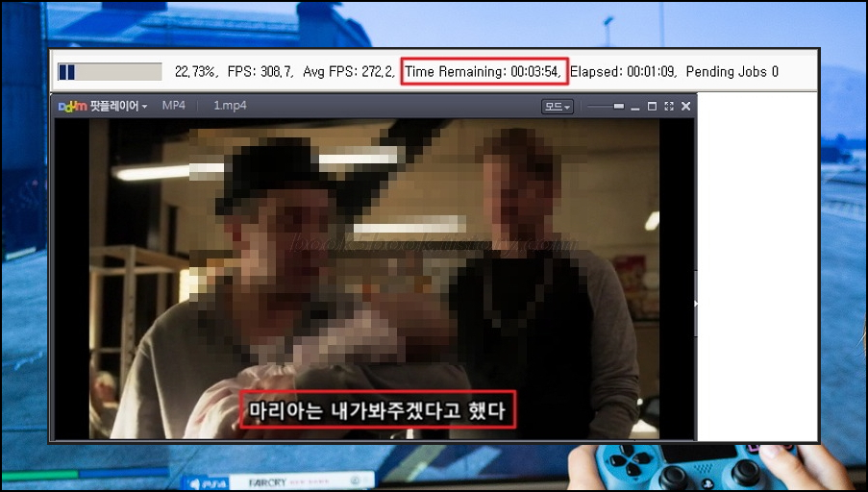Image resolution: width=868 pixels, height=492 pixels.
Task: Close the PotPlayer window
Action: (x=686, y=107)
